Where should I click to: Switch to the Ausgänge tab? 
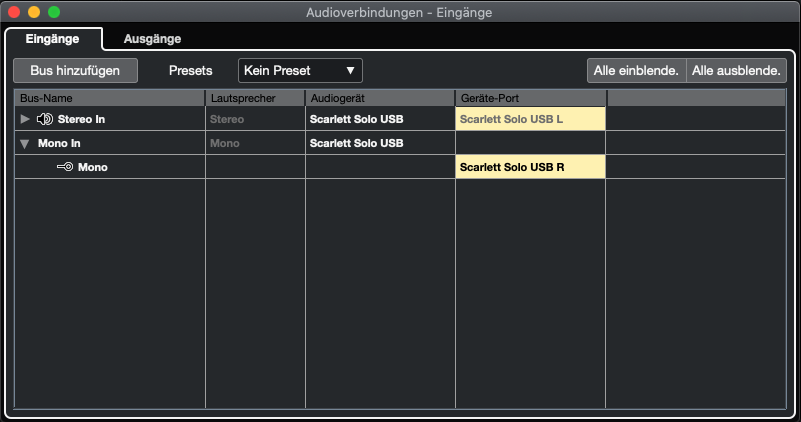[152, 39]
